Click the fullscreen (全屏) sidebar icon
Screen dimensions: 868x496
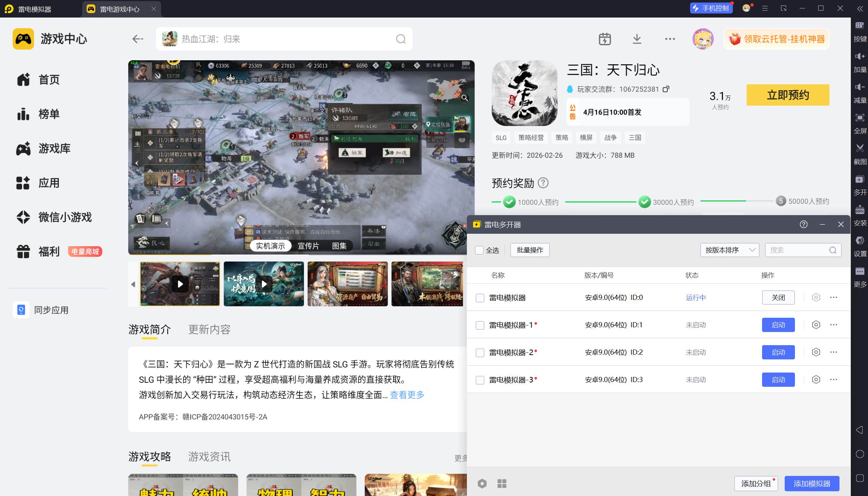point(860,118)
